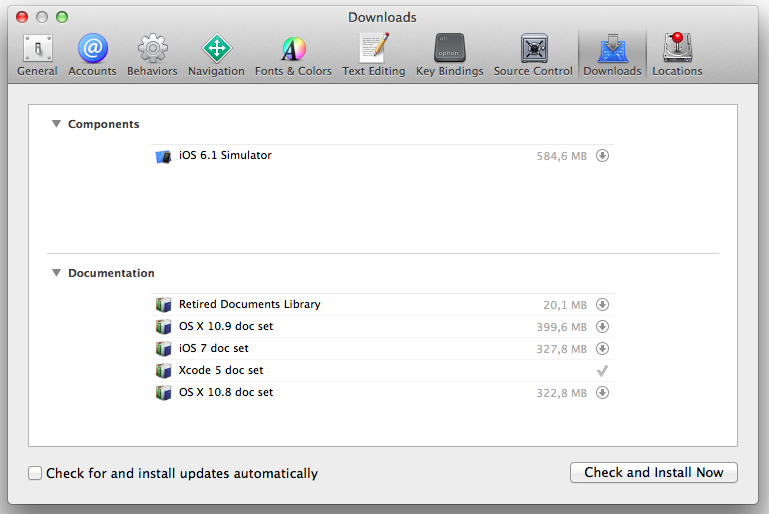Click the 399,6 MB size value
This screenshot has width=769, height=514.
click(562, 327)
